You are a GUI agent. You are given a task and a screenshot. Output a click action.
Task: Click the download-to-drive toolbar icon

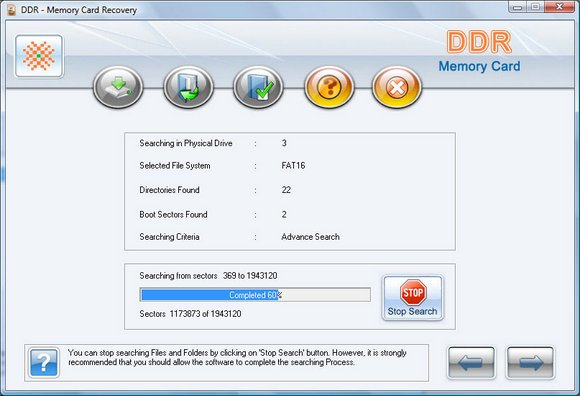(118, 87)
